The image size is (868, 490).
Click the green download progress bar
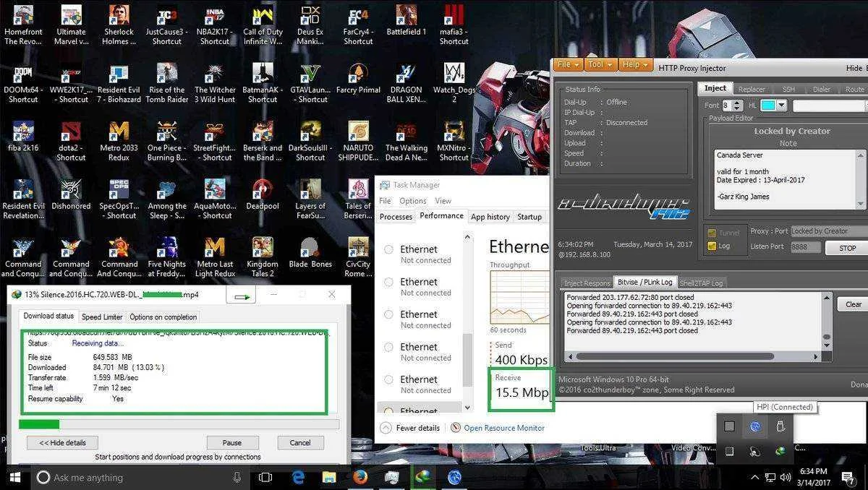point(179,424)
